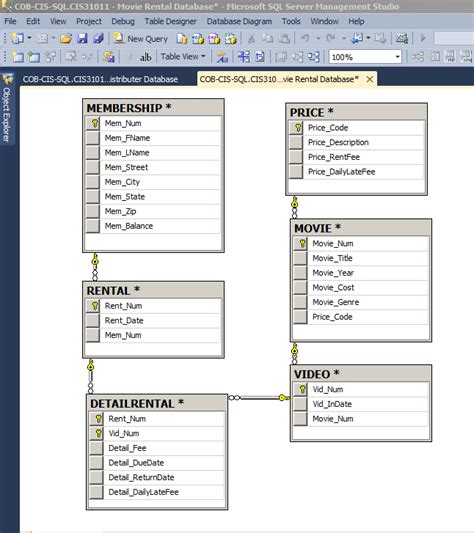Open the Table Designer menu
This screenshot has height=533, width=474.
tap(170, 21)
